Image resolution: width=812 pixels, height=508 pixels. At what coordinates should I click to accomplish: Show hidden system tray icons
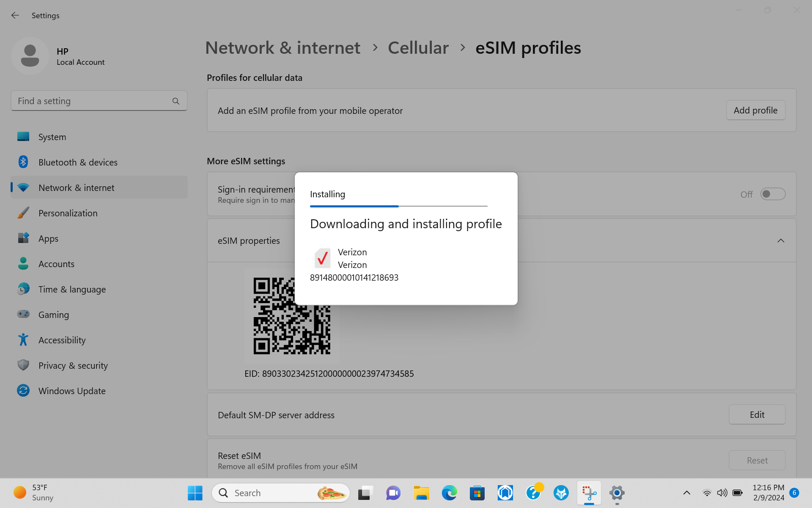(687, 493)
